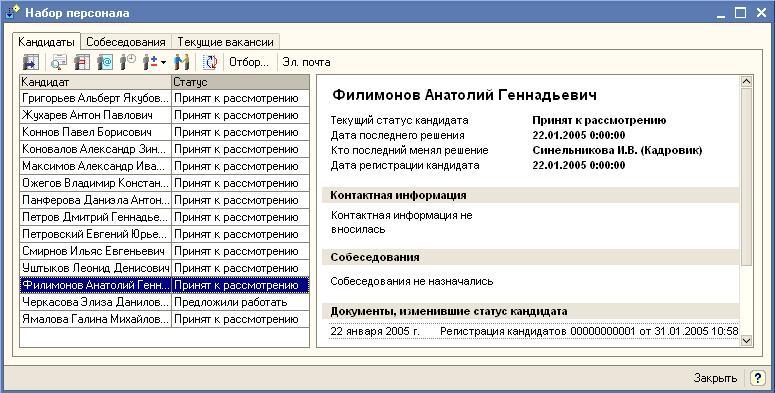This screenshot has height=393, width=775.
Task: Sort by the Статус column header
Action: tap(240, 82)
